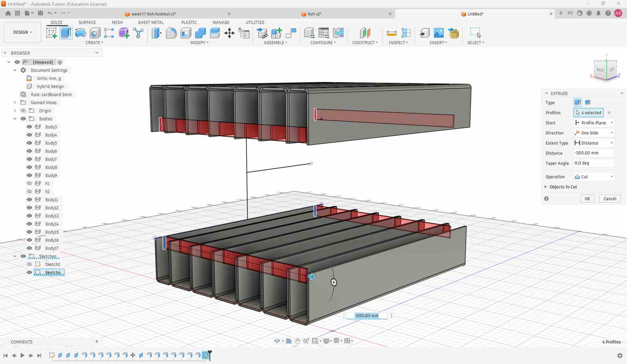
Task: Open the Operation Cut dropdown
Action: [x=594, y=177]
